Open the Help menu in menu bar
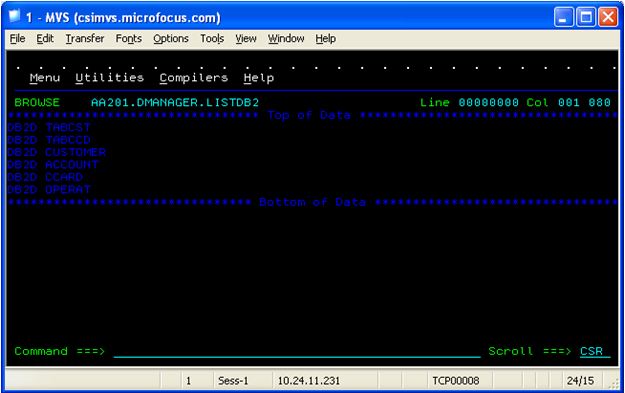The width and height of the screenshot is (625, 393). tap(326, 39)
